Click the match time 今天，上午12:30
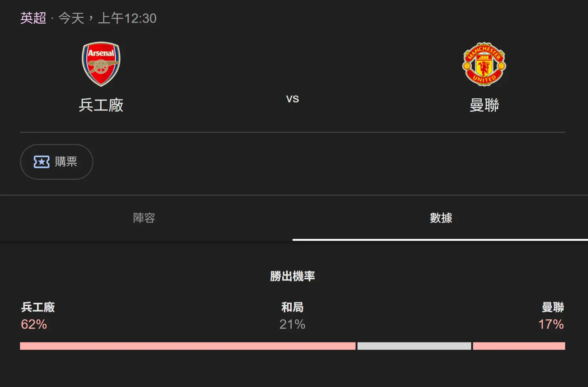 (107, 18)
